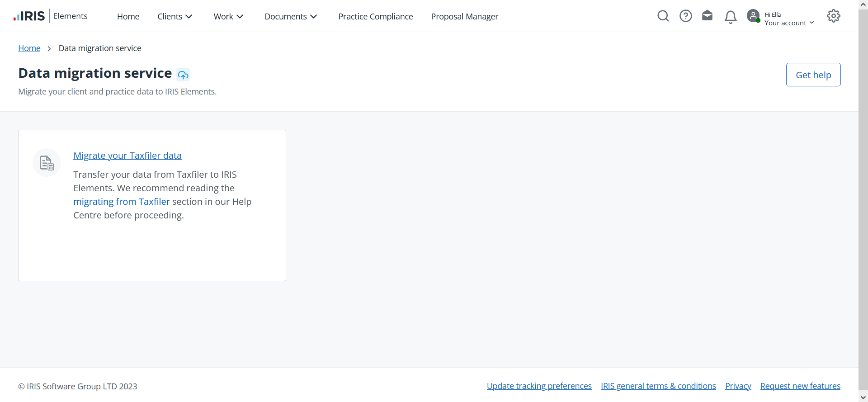Open Update tracking preferences link
Viewport: 868px width, 402px height.
539,386
